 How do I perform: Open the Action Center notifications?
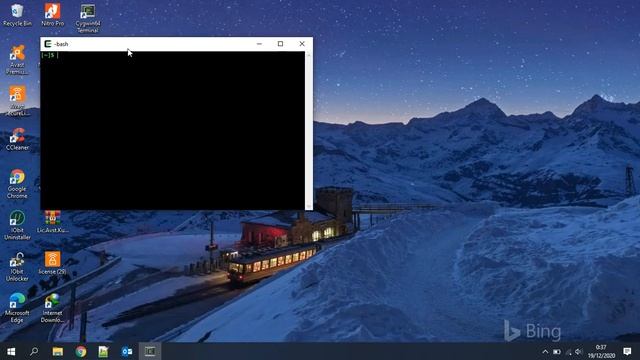[x=627, y=352]
